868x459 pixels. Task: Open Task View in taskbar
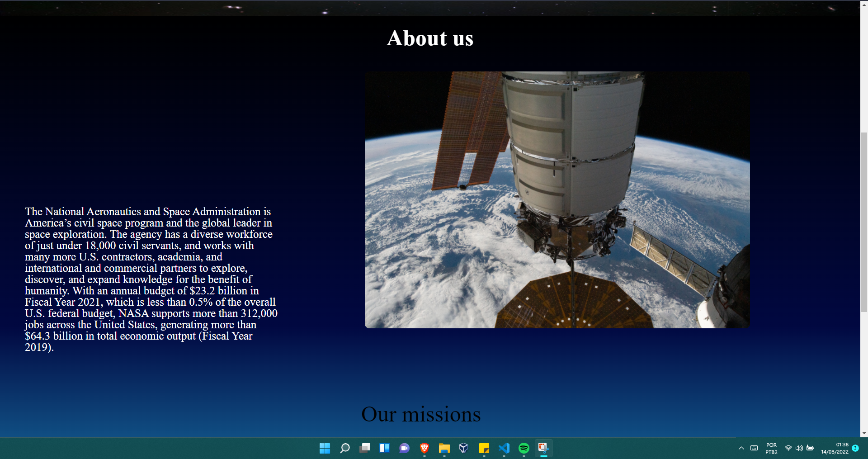pyautogui.click(x=364, y=448)
